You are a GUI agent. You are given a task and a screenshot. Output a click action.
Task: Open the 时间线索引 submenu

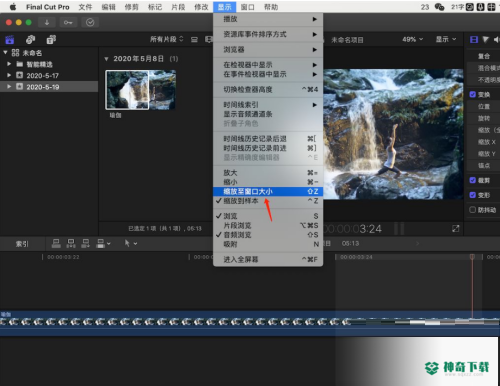(268, 105)
